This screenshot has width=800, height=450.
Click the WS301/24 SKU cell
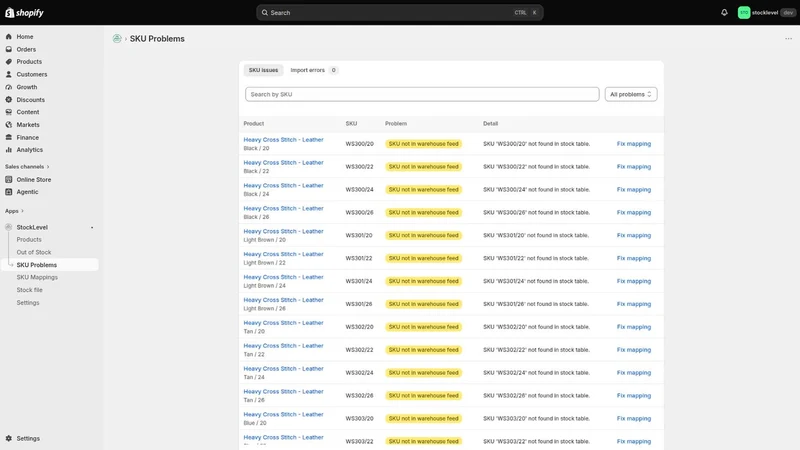click(x=359, y=282)
